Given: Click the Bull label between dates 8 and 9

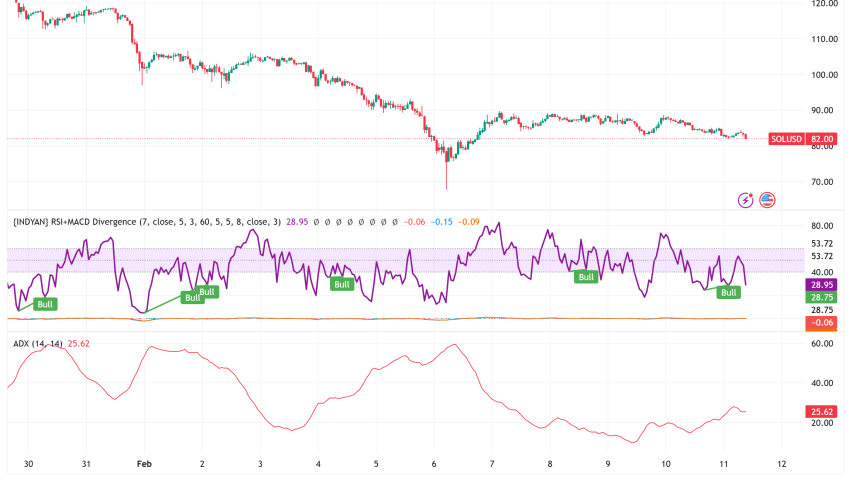Looking at the screenshot, I should (585, 276).
